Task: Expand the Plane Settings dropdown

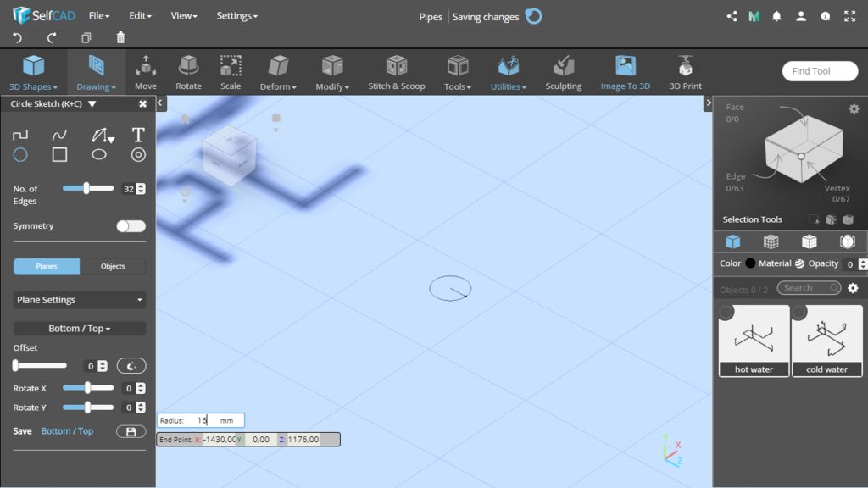Action: (x=80, y=300)
